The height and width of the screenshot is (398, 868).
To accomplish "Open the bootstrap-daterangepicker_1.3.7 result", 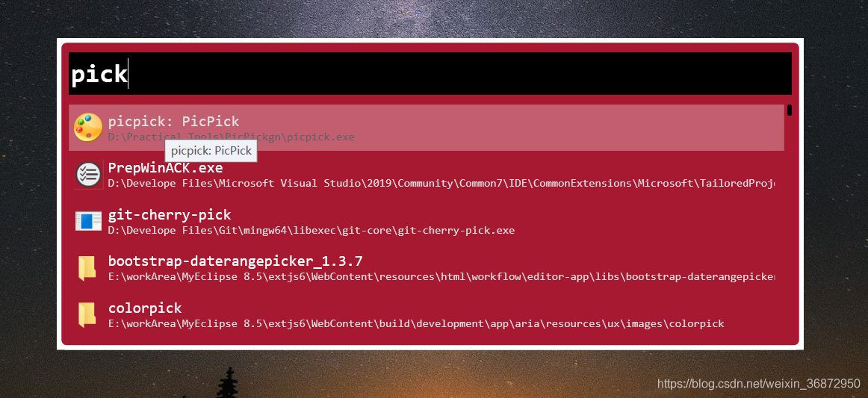I will pyautogui.click(x=235, y=261).
